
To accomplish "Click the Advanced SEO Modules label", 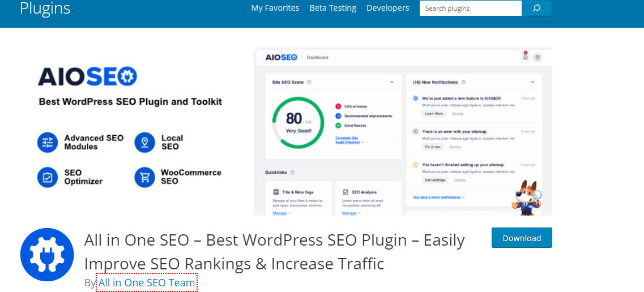I will coord(93,142).
